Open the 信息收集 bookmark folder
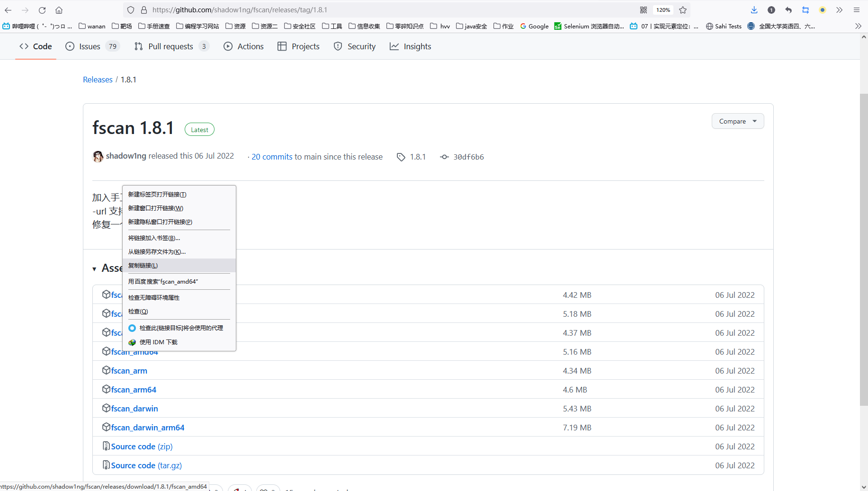The width and height of the screenshot is (868, 491). point(364,26)
